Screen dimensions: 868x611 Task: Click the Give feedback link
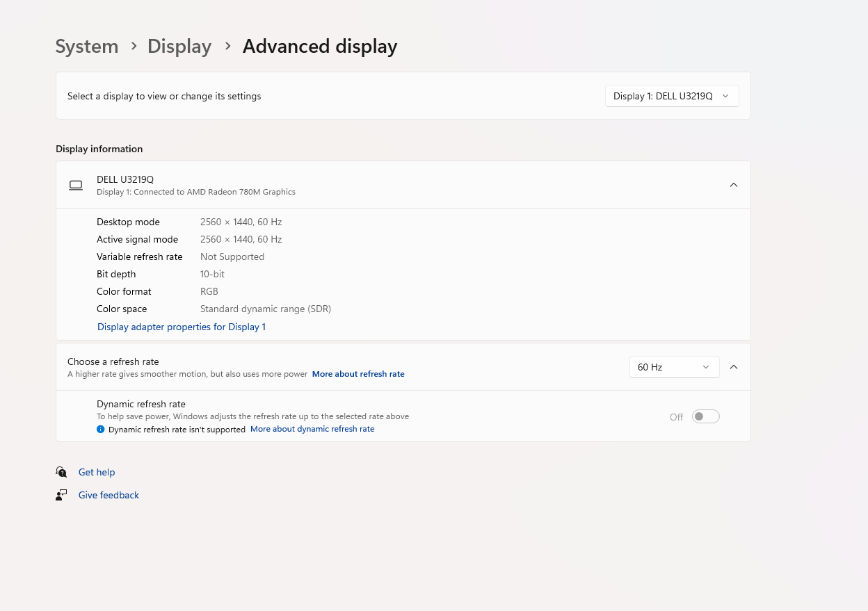[108, 495]
